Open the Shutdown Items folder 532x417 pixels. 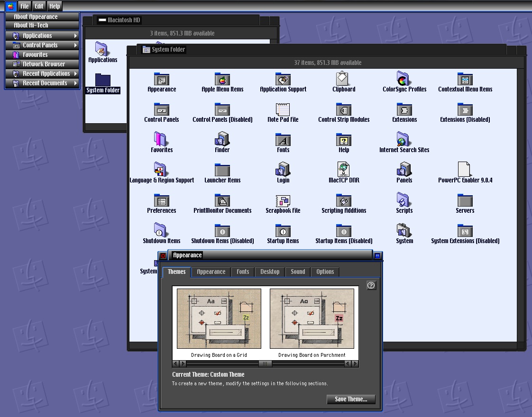click(x=160, y=230)
